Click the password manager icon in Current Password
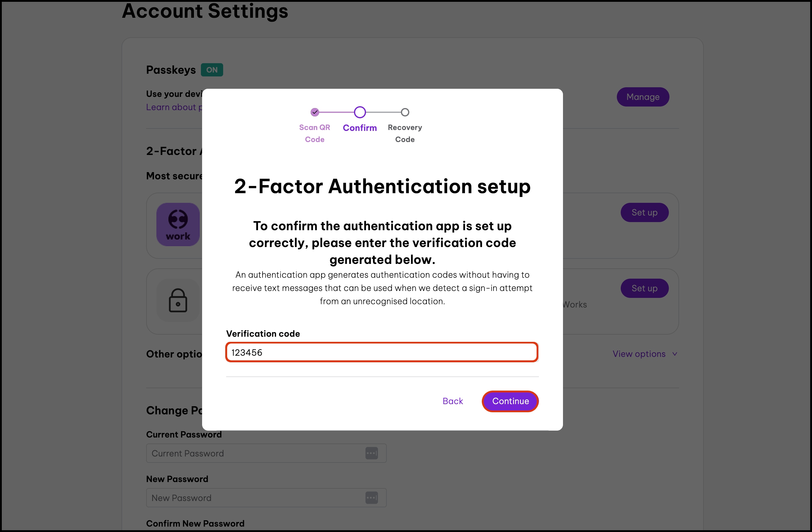 pos(371,453)
